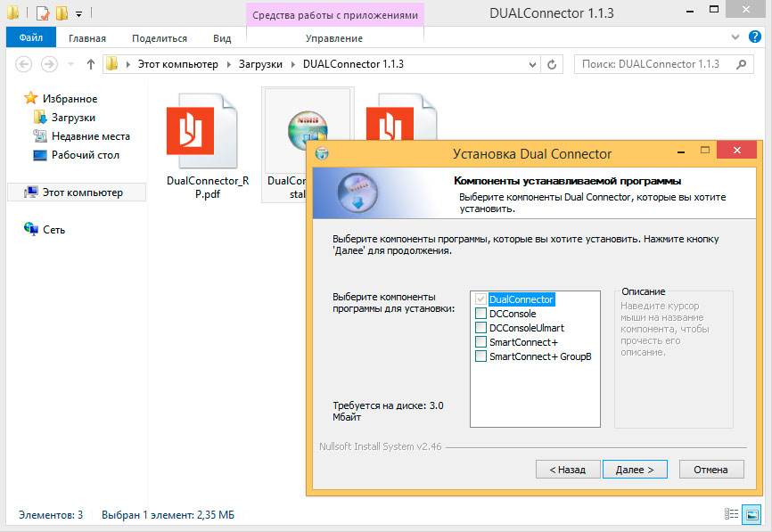Go up one folder level arrow

click(x=91, y=64)
